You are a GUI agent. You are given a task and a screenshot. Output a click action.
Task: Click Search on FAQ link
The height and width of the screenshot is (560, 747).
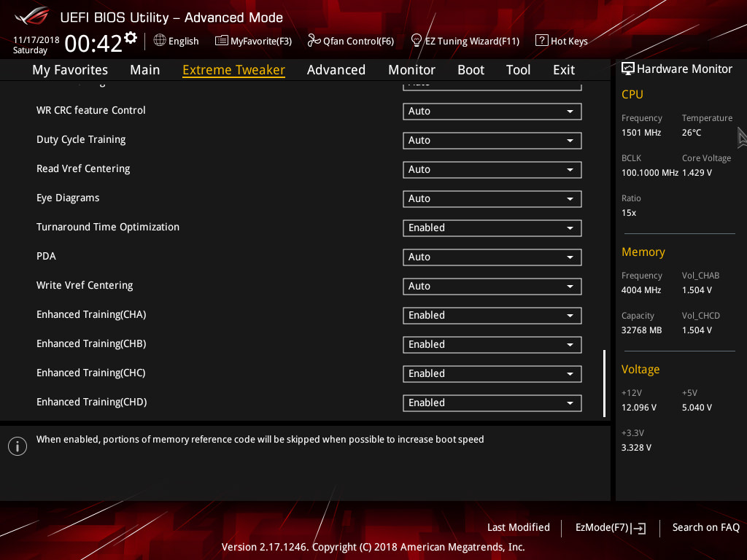(706, 528)
